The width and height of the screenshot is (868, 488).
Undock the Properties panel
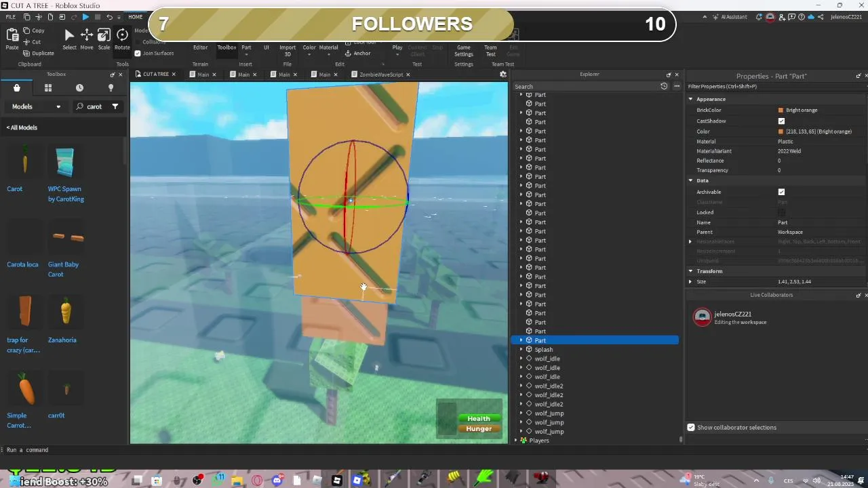(859, 76)
